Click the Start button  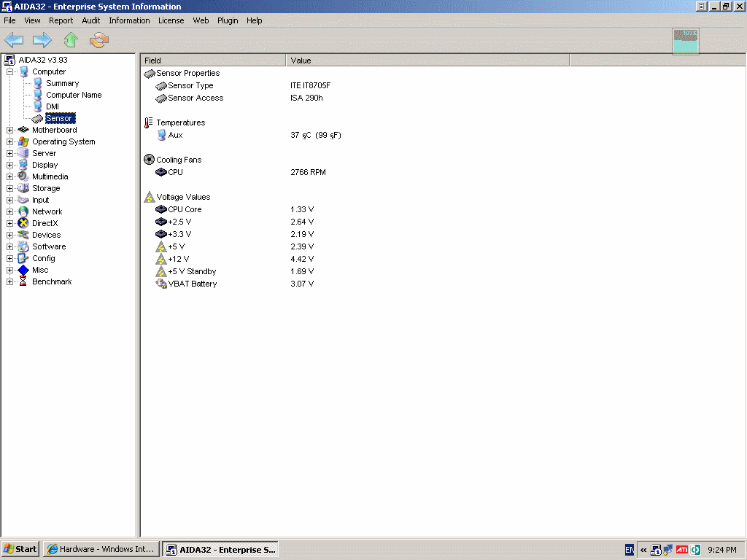[20, 550]
